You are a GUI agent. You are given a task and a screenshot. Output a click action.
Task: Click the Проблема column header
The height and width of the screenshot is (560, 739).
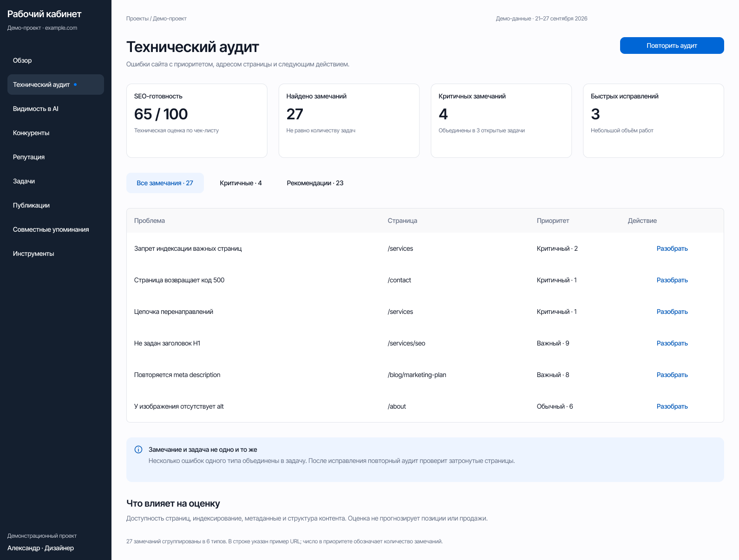point(150,221)
